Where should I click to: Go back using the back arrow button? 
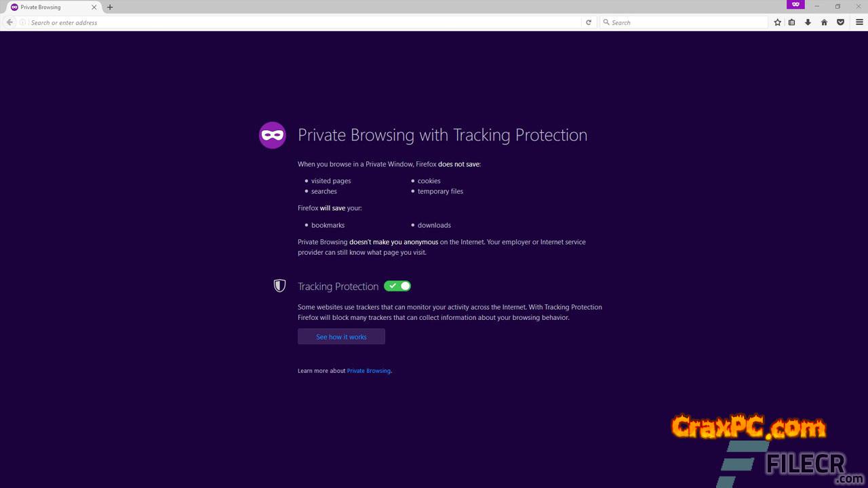click(9, 22)
